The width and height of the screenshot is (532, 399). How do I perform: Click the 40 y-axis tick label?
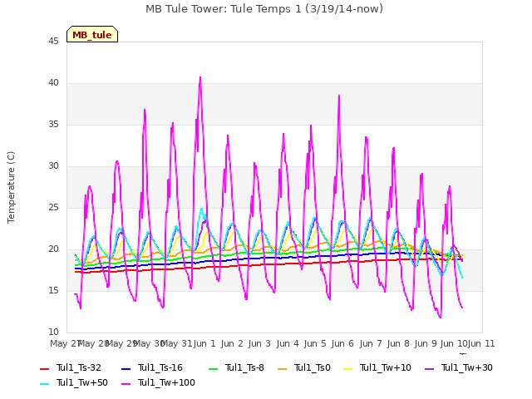[53, 83]
